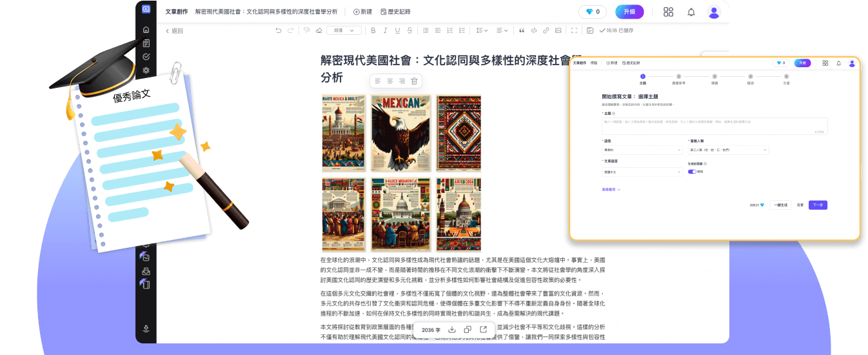Align image right in the floating image toolbar

(402, 81)
